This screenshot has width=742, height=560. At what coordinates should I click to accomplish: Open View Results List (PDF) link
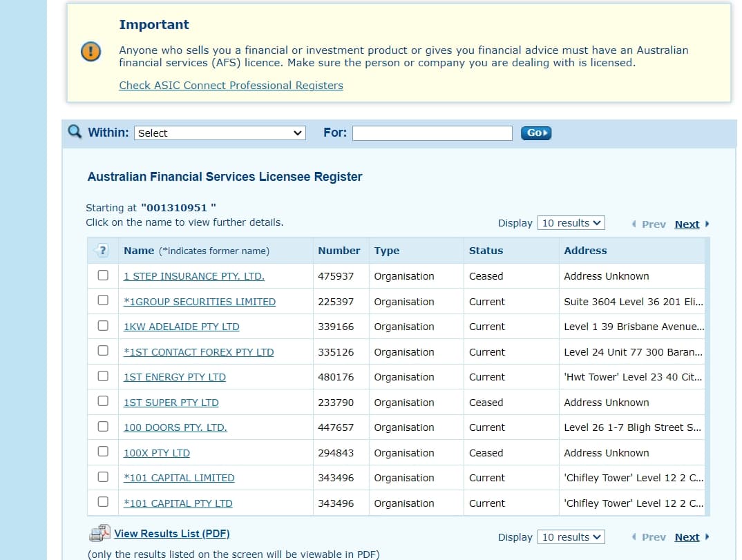click(x=172, y=534)
